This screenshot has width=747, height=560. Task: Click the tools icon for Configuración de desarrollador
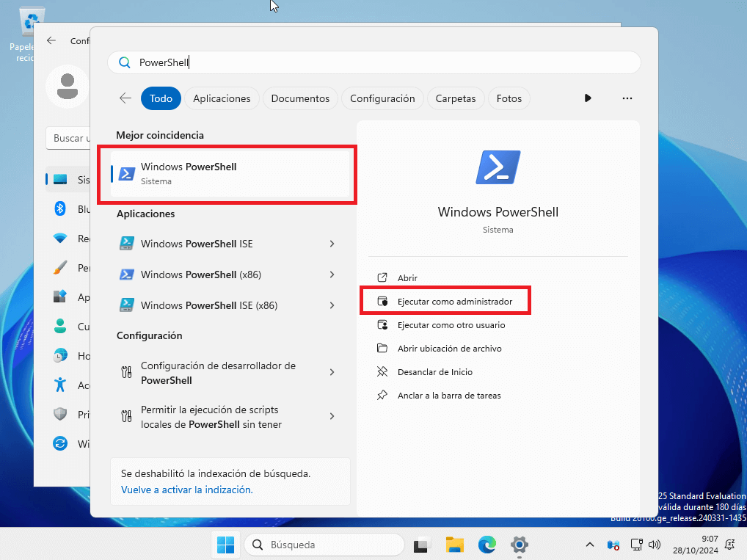(126, 372)
